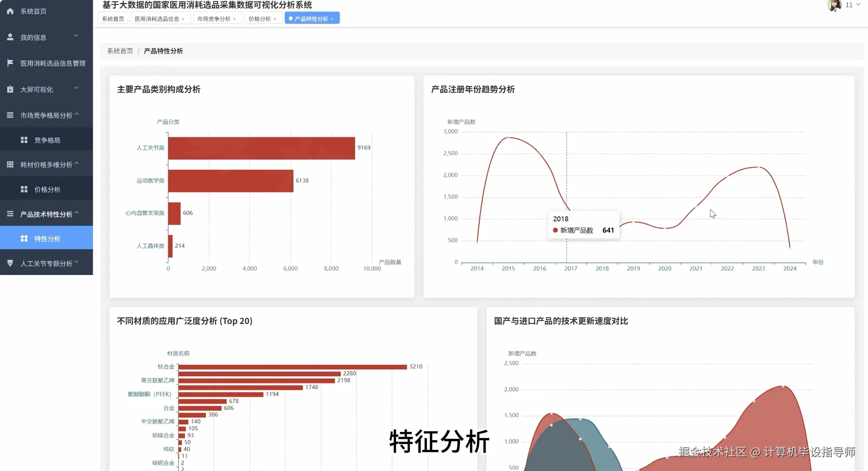868x471 pixels.
Task: Click the clipboard icon beside 大屏可视化
Action: pos(10,89)
